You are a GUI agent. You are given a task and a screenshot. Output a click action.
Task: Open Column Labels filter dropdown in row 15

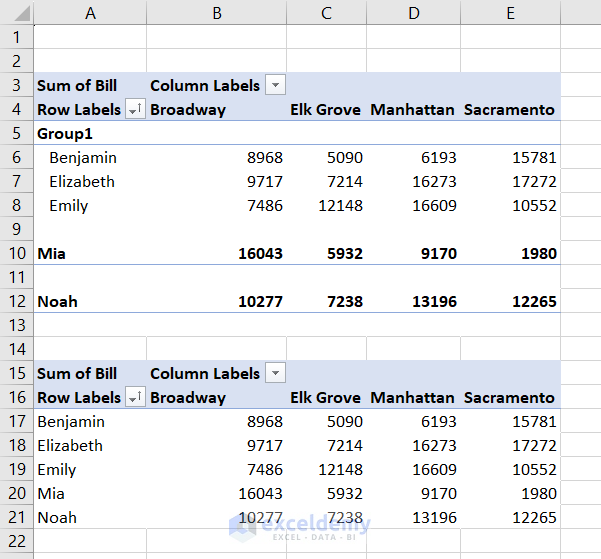[276, 374]
